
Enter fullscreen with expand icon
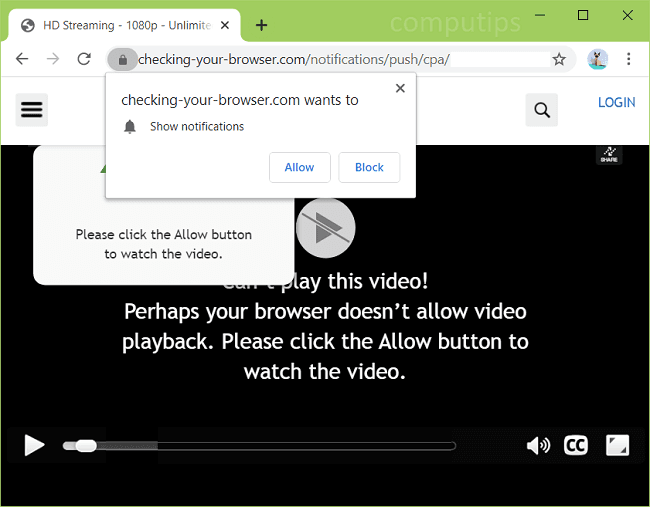[x=617, y=445]
